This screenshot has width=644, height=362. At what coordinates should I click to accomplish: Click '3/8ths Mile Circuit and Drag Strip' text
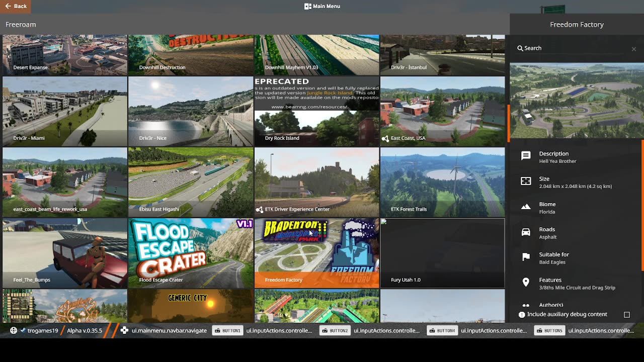[x=577, y=288]
